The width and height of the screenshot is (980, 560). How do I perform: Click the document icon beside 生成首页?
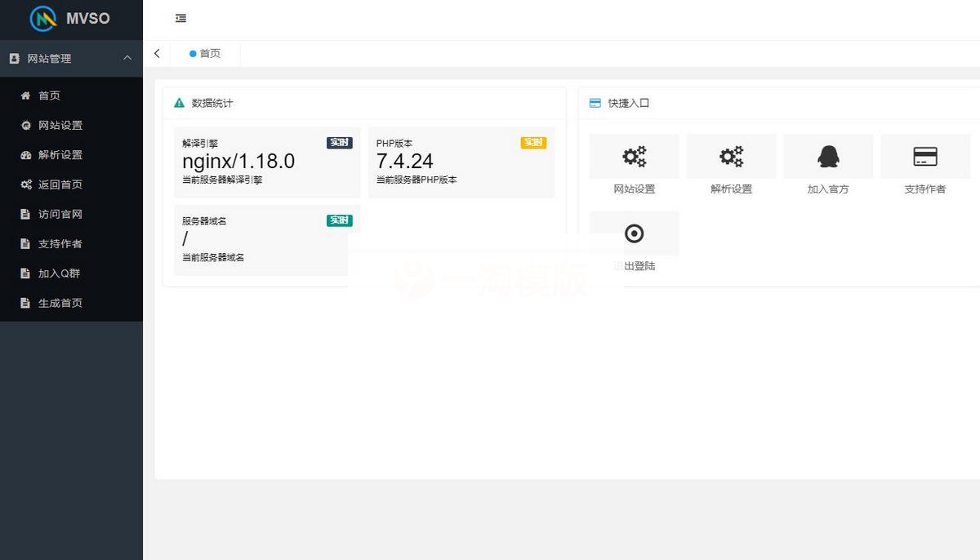pyautogui.click(x=24, y=303)
